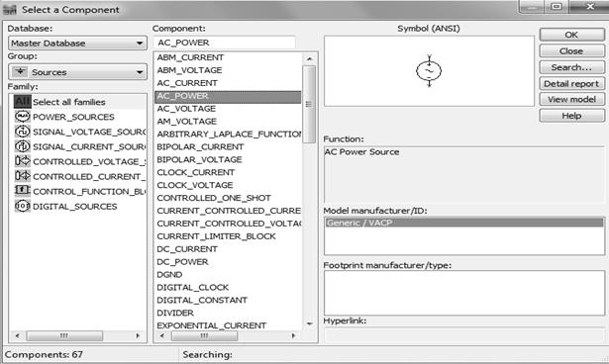Select CURRENT_CONTROLLED_VOLTAGE component
This screenshot has height=364, width=609.
click(x=228, y=224)
